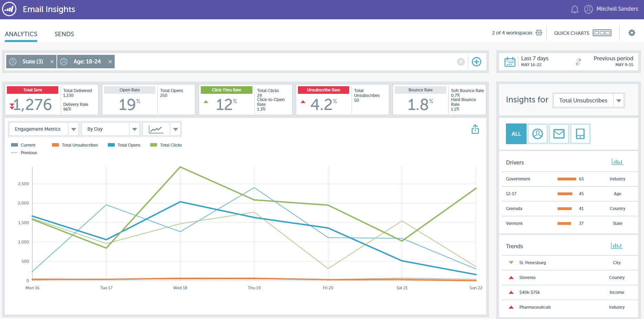Open Trends bar chart icon
The image size is (644, 319).
click(616, 246)
